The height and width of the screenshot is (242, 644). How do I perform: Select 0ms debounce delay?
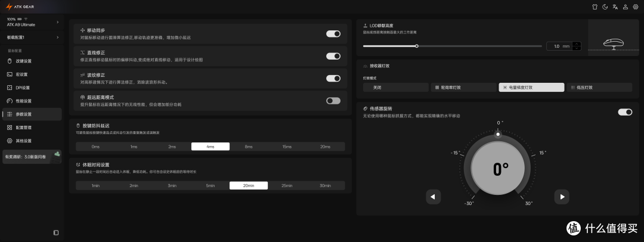95,147
